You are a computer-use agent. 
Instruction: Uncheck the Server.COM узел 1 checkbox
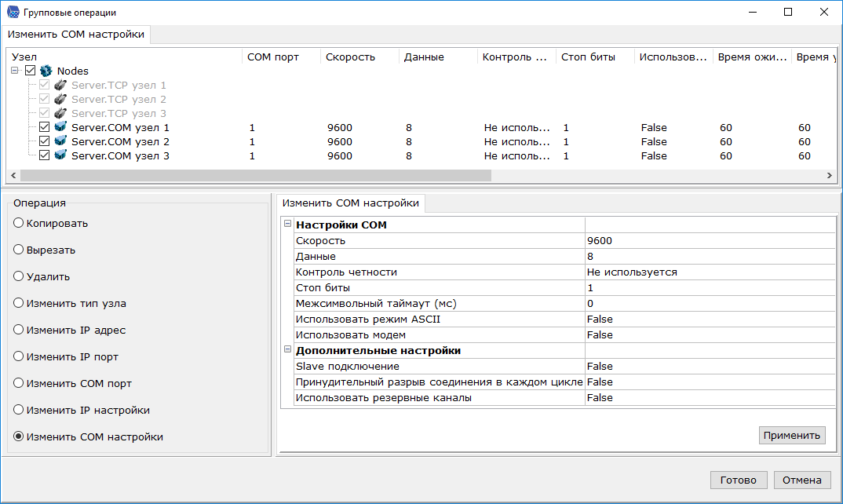point(45,127)
